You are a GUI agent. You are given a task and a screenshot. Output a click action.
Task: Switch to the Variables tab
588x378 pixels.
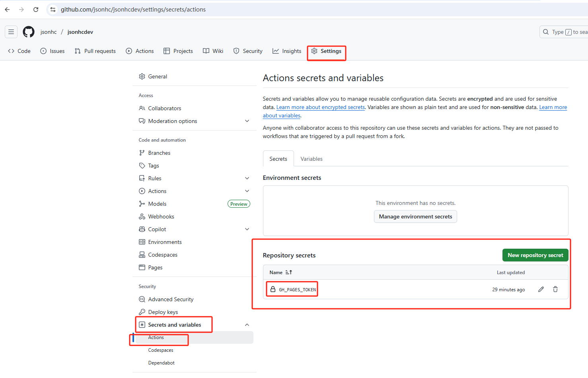312,159
